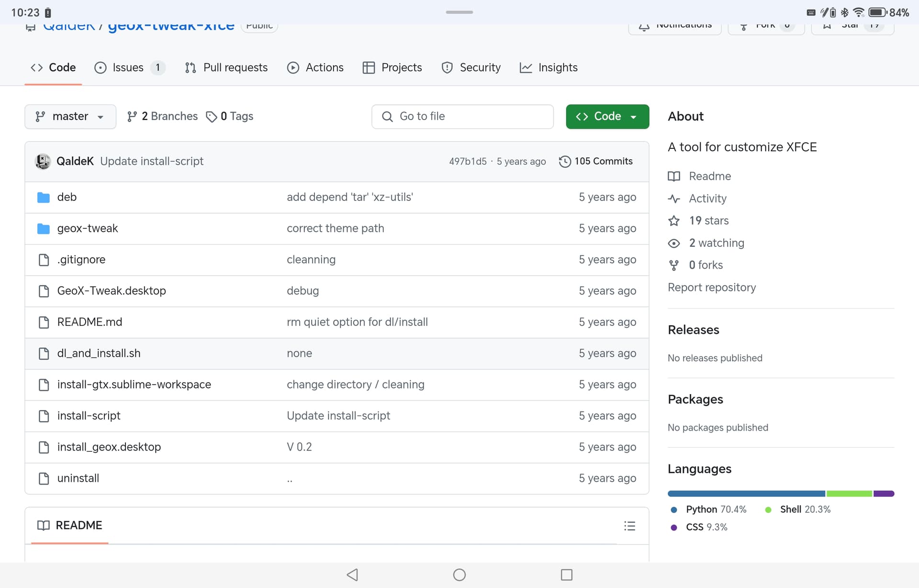View the 105 Commits history

(x=596, y=161)
